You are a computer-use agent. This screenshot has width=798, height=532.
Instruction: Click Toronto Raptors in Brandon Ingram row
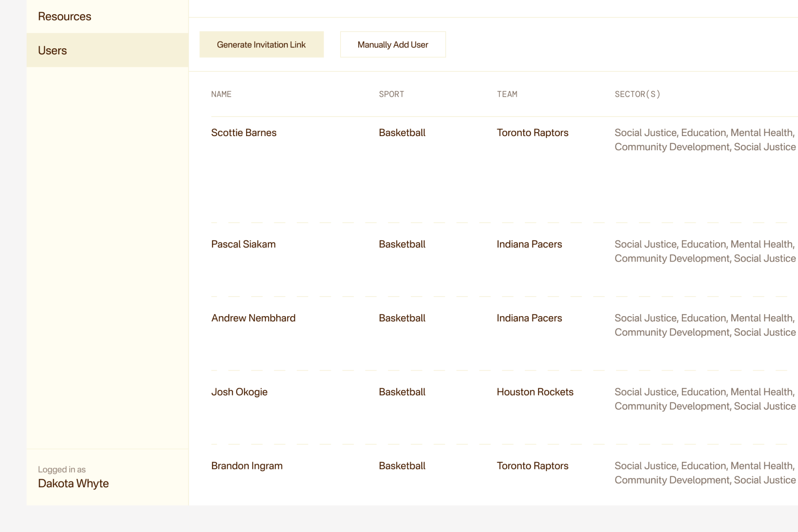(532, 466)
